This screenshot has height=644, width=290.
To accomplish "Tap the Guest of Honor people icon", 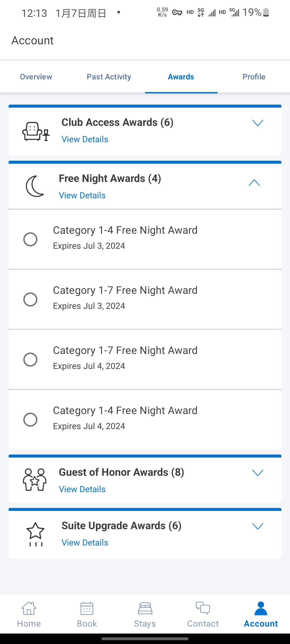I will click(x=34, y=480).
